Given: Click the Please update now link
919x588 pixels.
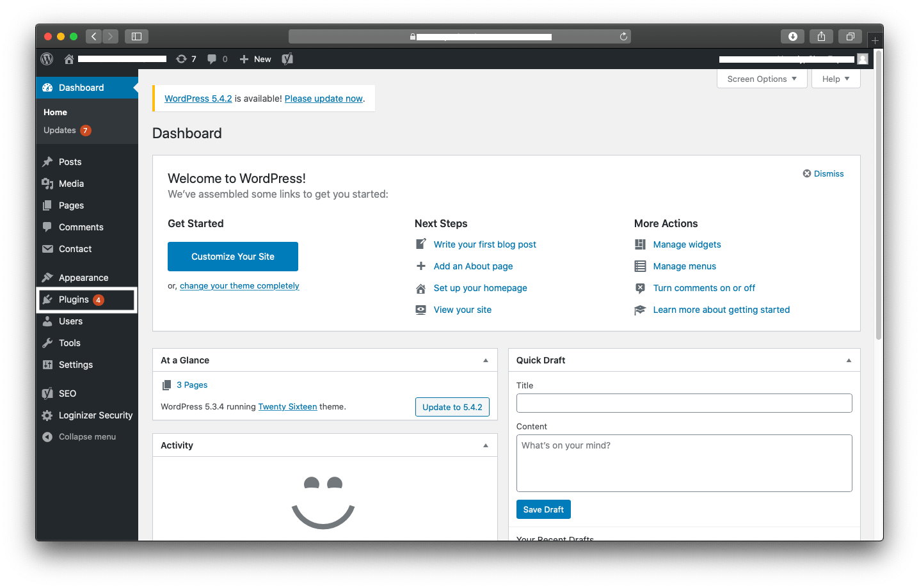Looking at the screenshot, I should (x=324, y=99).
